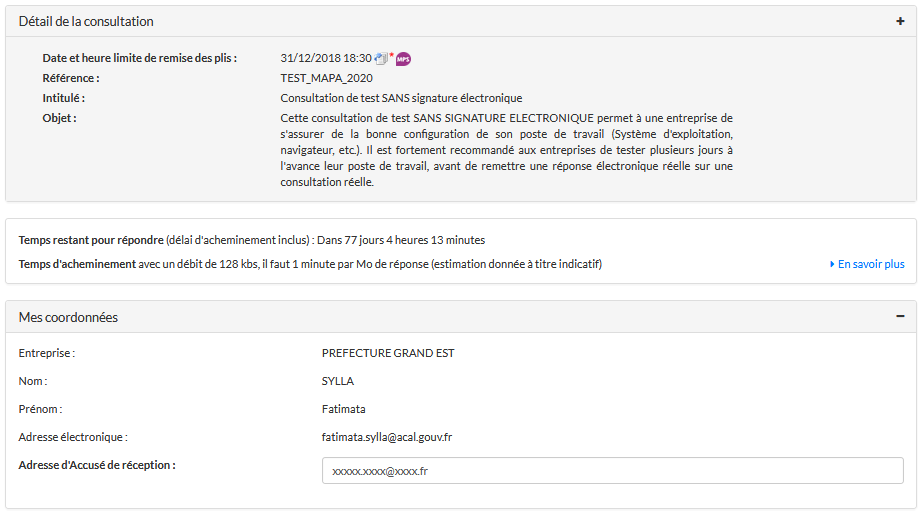Image resolution: width=921 pixels, height=516 pixels.
Task: Click the PREFECTURE GRAND EST company name
Action: pos(388,353)
